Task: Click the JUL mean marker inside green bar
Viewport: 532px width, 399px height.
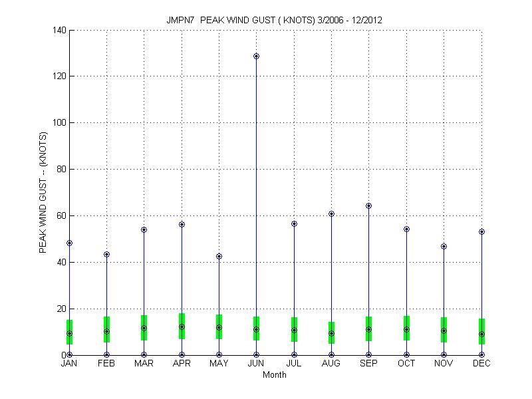Action: pyautogui.click(x=294, y=330)
